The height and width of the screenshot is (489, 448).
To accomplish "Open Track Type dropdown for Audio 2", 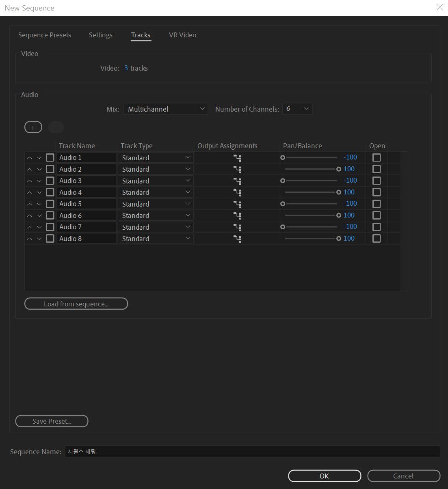I will click(156, 169).
